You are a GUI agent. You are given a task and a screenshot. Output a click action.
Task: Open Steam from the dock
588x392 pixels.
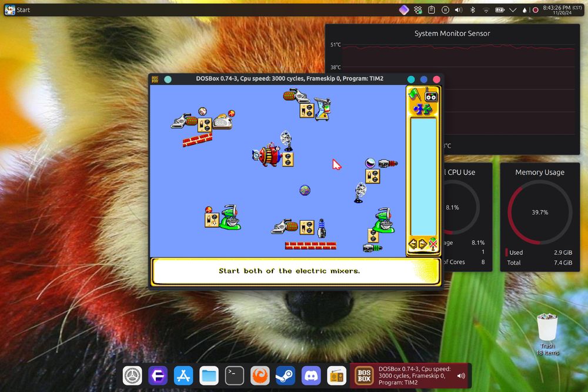286,376
